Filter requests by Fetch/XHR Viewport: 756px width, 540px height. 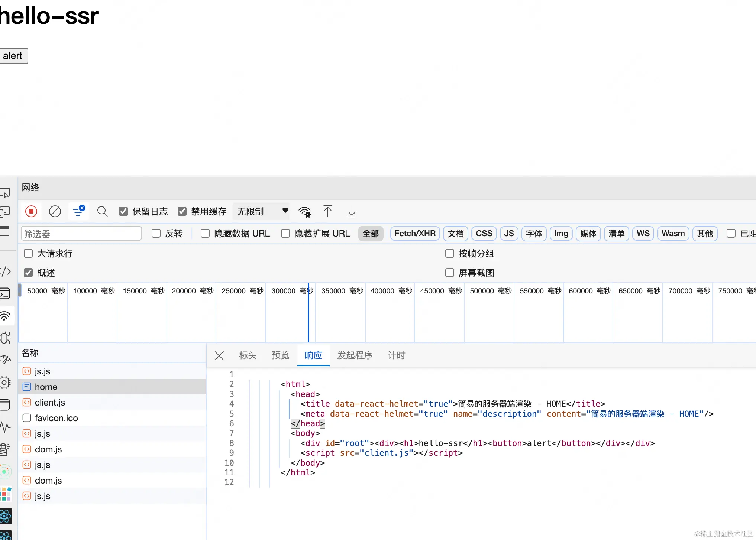[415, 234]
